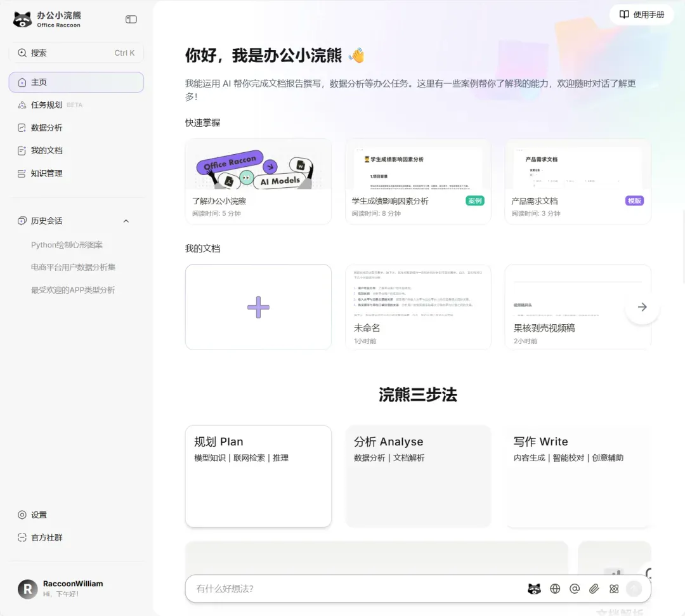This screenshot has width=685, height=616.
Task: Open the 未命名 document
Action: (x=418, y=306)
